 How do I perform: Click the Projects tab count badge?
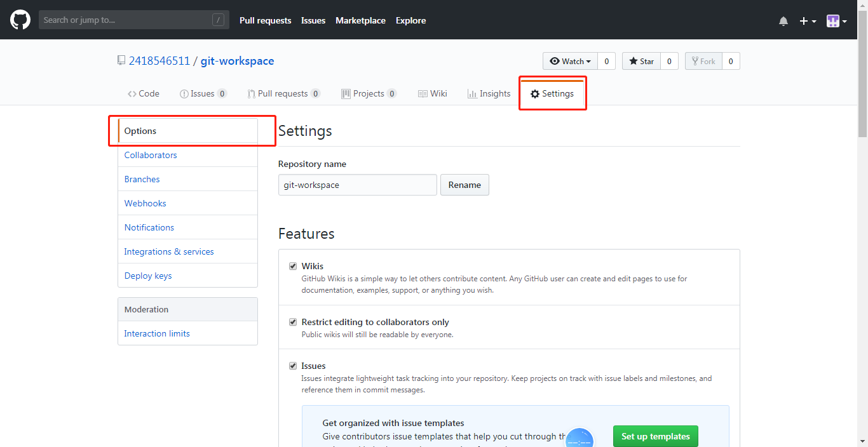click(391, 93)
